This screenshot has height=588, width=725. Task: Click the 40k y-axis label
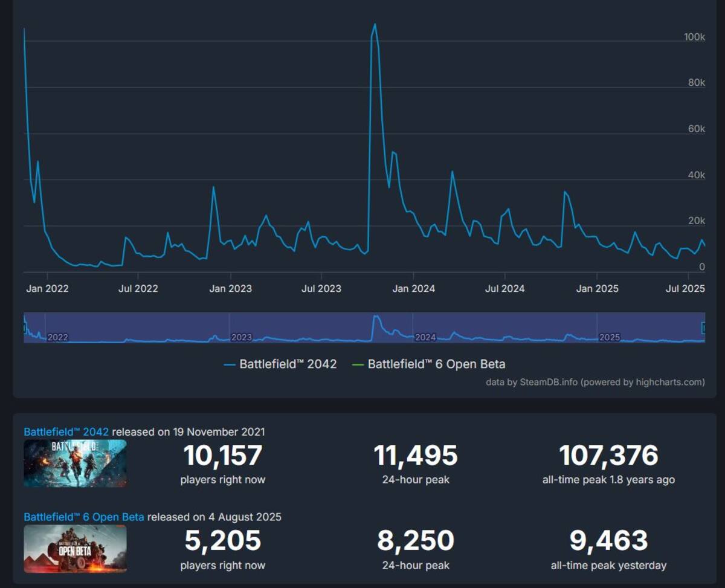(697, 175)
